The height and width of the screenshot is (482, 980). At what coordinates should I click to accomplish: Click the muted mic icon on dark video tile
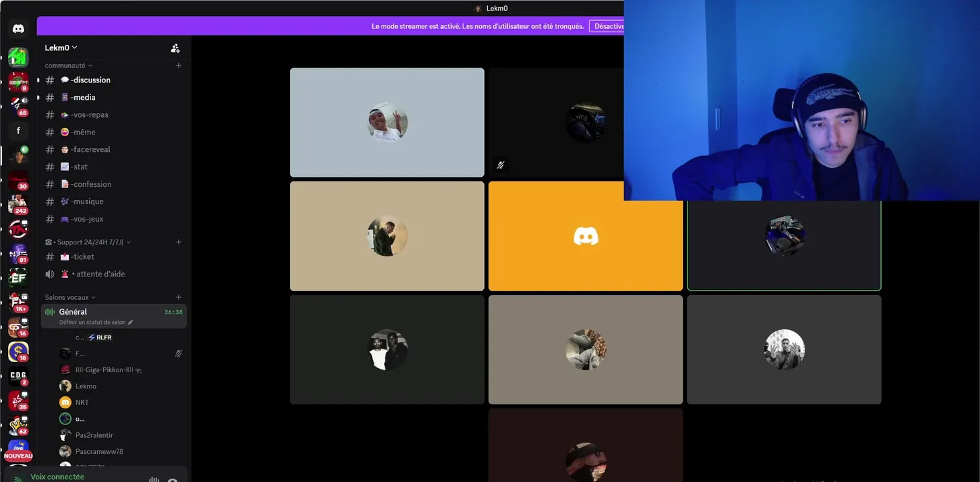tap(501, 165)
